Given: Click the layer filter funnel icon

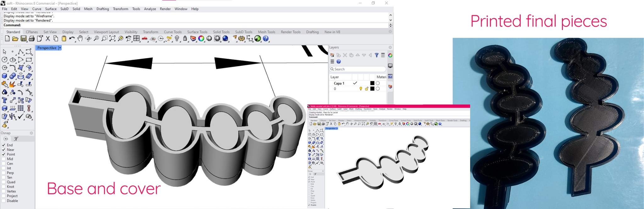Looking at the screenshot, I should point(376,55).
